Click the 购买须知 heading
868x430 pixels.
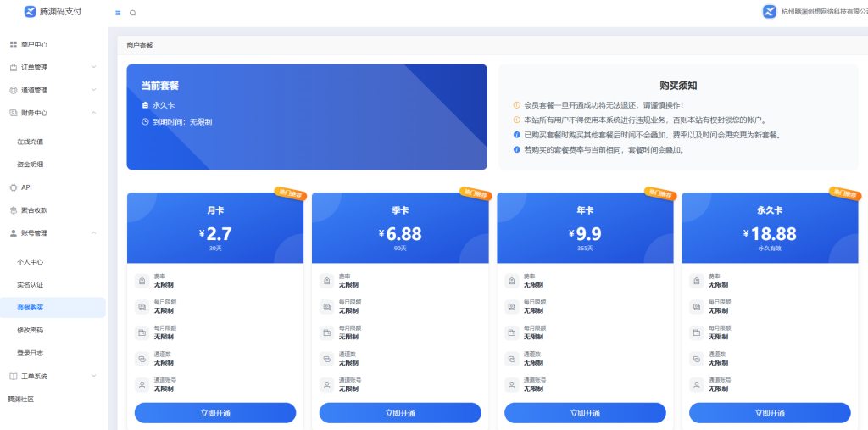[x=678, y=86]
